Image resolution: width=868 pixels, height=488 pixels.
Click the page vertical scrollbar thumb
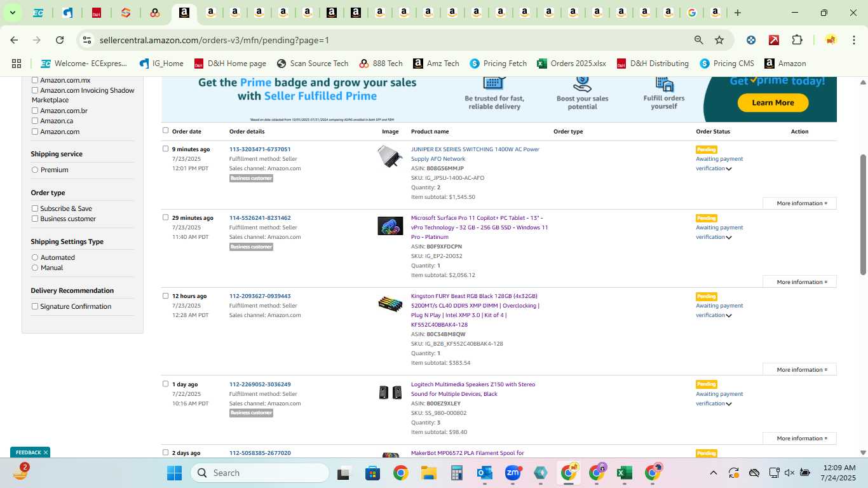pos(863,214)
